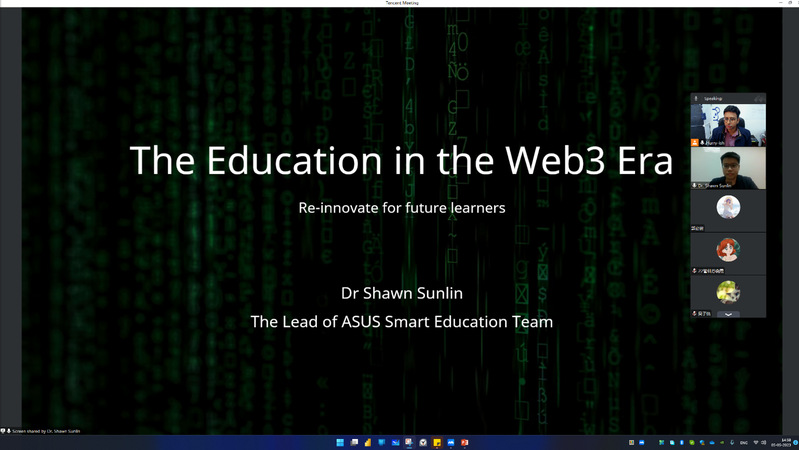Click the Screen shared by Dr. Shawn Sunlin label
This screenshot has height=450, width=799.
coord(47,431)
